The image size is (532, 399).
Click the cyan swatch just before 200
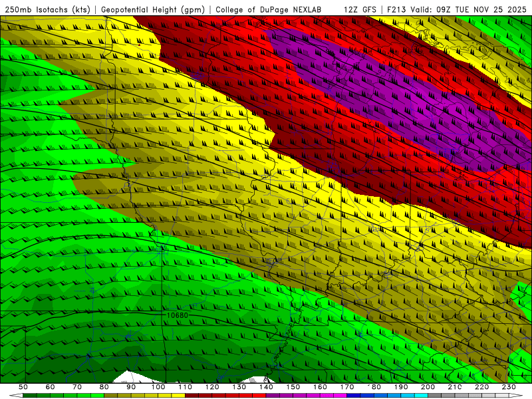[422, 396]
